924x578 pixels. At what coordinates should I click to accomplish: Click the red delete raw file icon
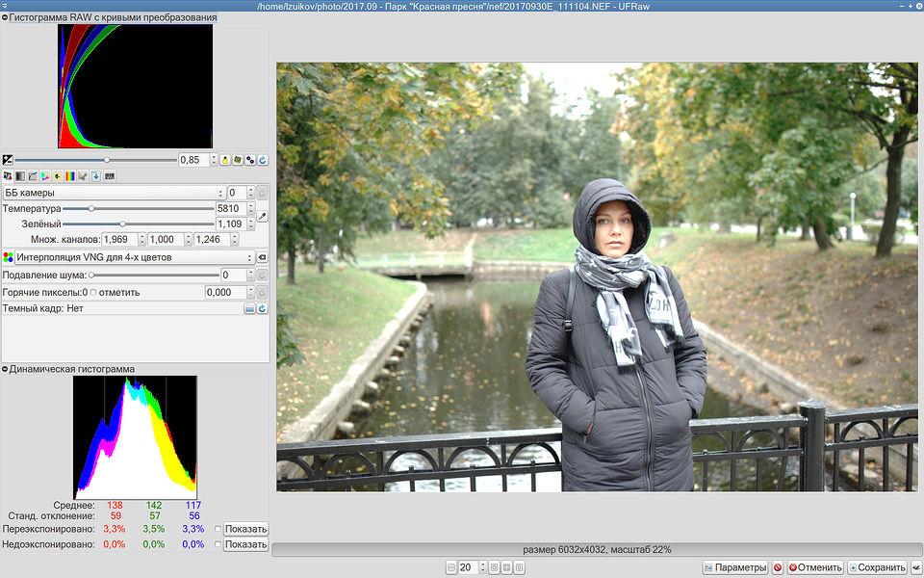click(x=778, y=568)
